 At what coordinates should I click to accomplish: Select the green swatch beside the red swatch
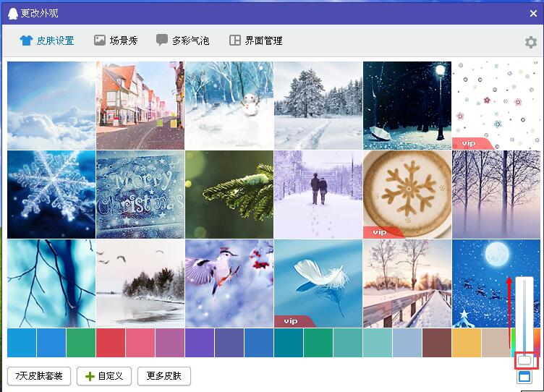click(81, 343)
